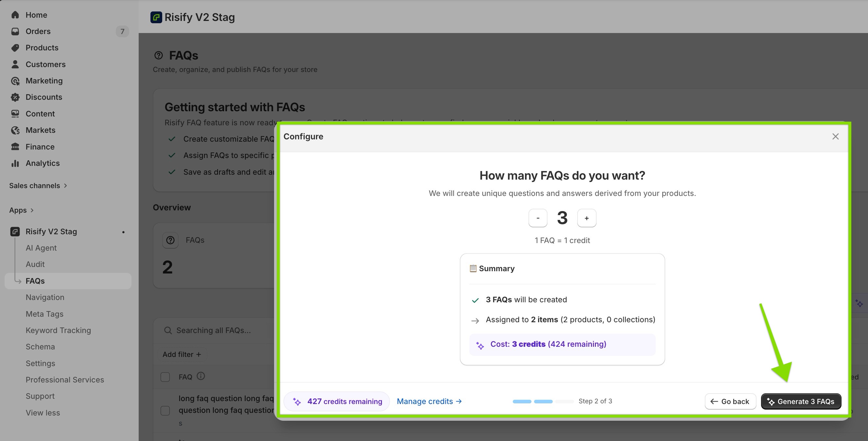
Task: Click the Products tag icon
Action: click(x=15, y=47)
